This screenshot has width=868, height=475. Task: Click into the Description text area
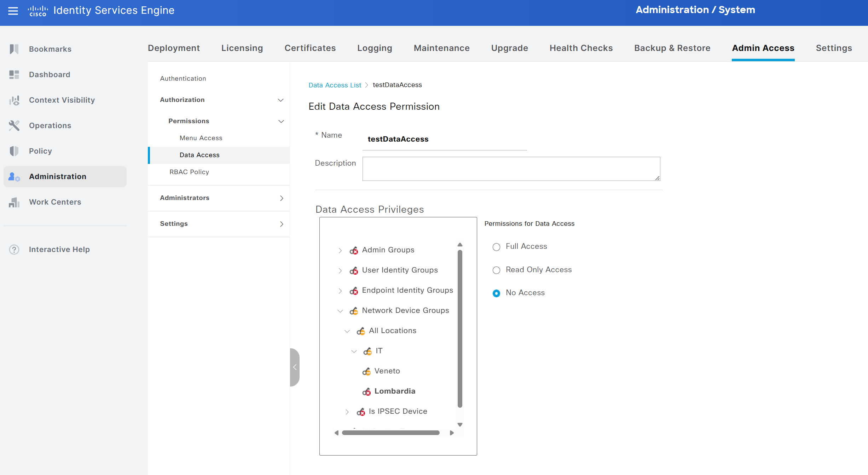click(511, 169)
